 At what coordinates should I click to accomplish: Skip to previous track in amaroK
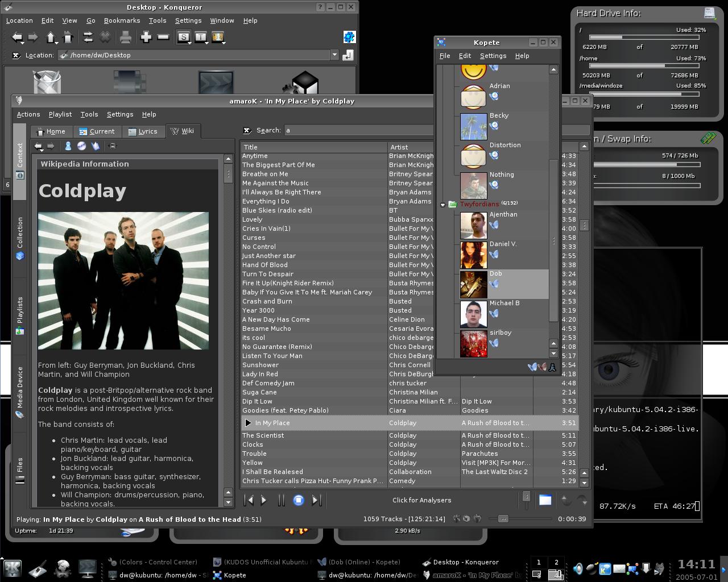pyautogui.click(x=249, y=500)
